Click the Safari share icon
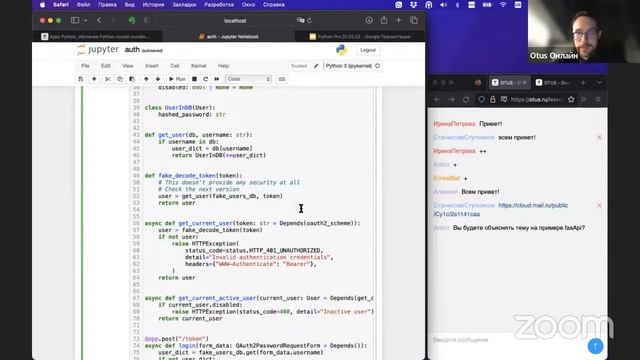 384,20
